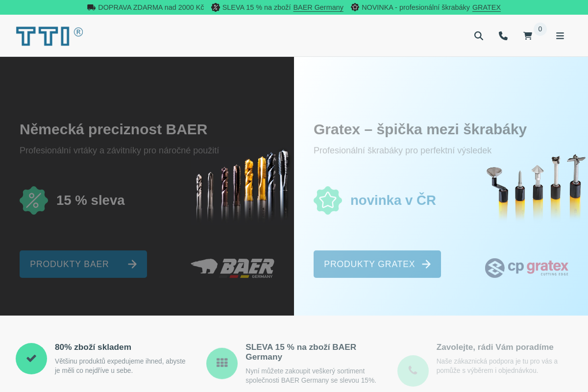Open the GRATEX link in top banner
Screen dimensions: 588x392
487,7
